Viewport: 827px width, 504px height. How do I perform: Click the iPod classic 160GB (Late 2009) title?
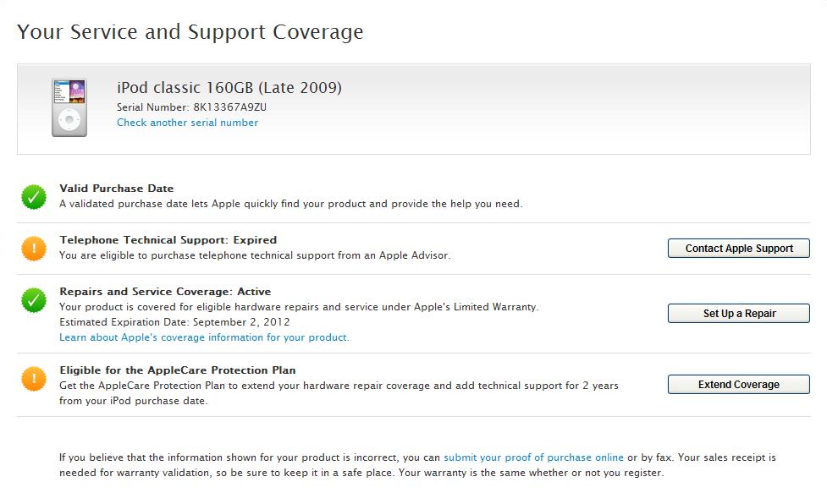click(x=229, y=88)
